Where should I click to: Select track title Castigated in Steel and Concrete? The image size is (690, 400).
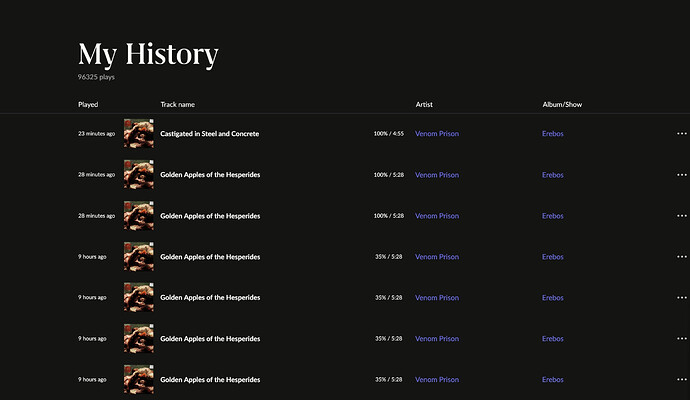click(209, 134)
